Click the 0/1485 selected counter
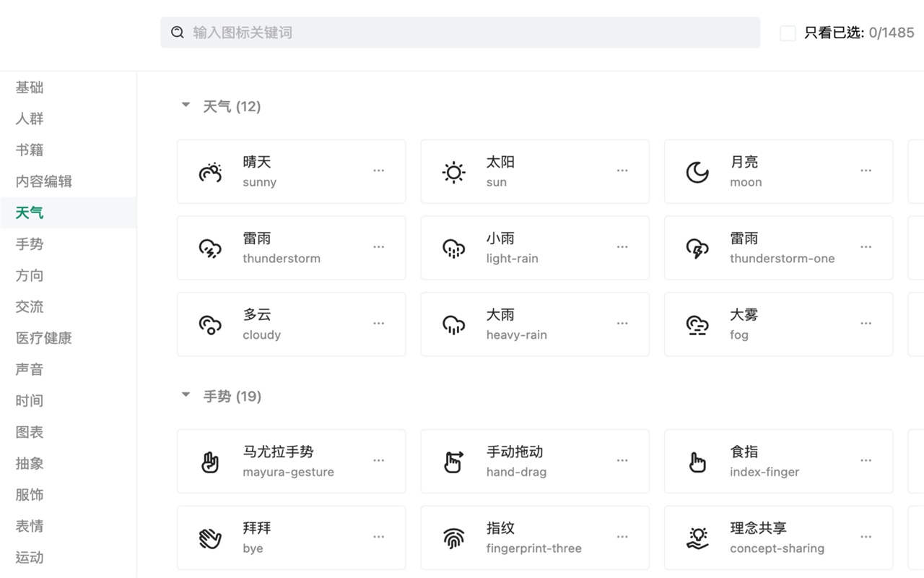This screenshot has width=924, height=578. coord(892,33)
